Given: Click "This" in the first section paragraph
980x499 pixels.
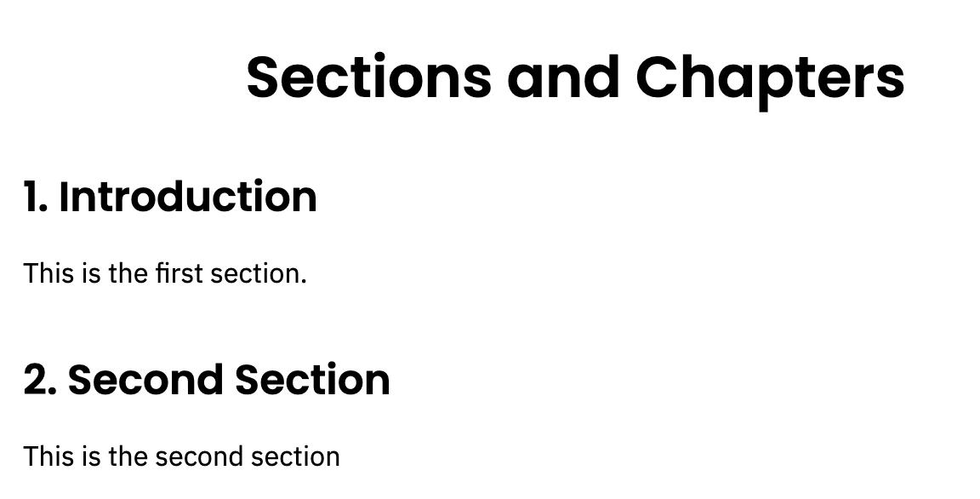Looking at the screenshot, I should coord(48,274).
